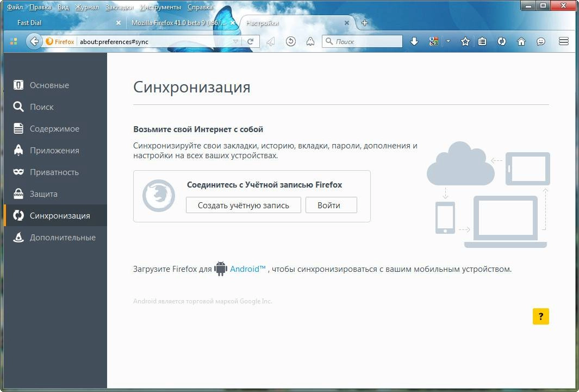Show the bookmarks list menu

tap(482, 42)
